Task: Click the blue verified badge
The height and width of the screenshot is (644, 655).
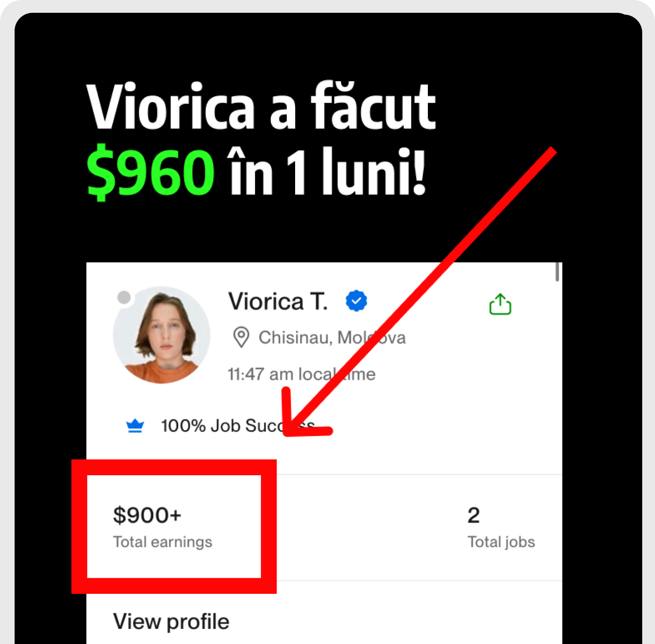Action: point(356,301)
